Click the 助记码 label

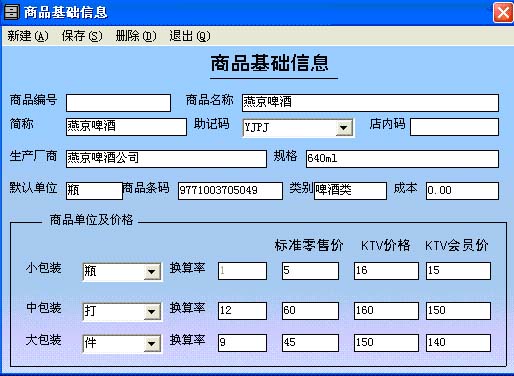click(x=212, y=124)
